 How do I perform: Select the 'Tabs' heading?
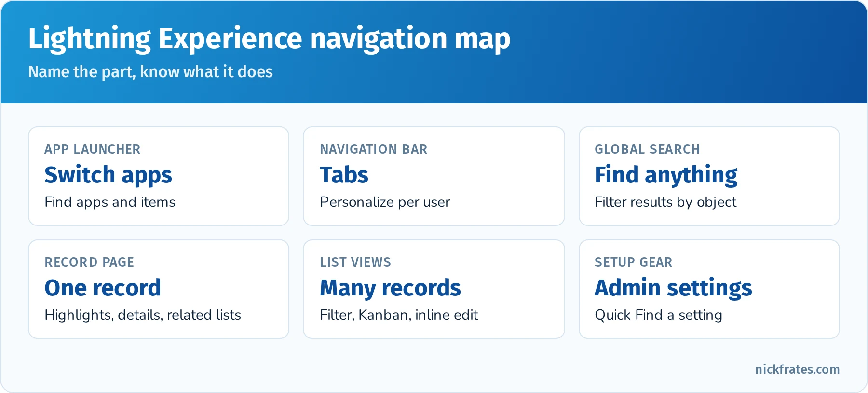[x=344, y=175]
